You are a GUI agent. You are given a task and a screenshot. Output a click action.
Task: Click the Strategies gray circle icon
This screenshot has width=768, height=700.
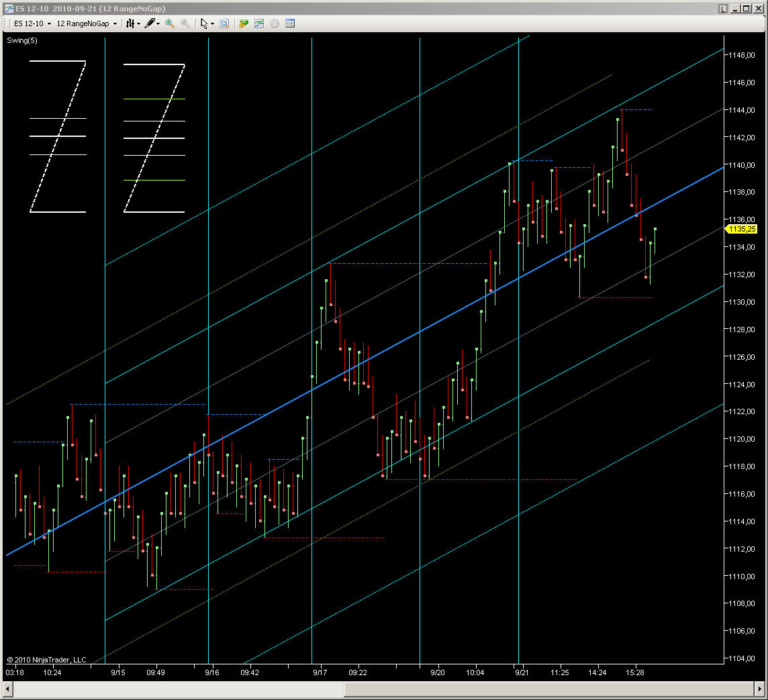(x=275, y=23)
